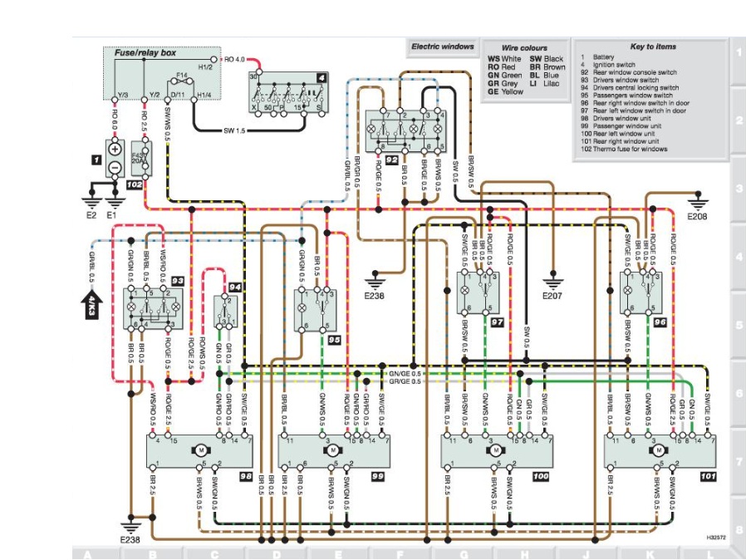Click the Wire colours legend heading
746x560 pixels.
point(525,48)
